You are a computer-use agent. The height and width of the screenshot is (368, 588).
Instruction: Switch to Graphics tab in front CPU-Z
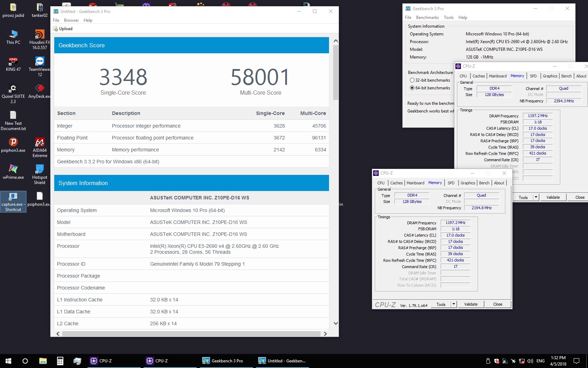click(468, 183)
